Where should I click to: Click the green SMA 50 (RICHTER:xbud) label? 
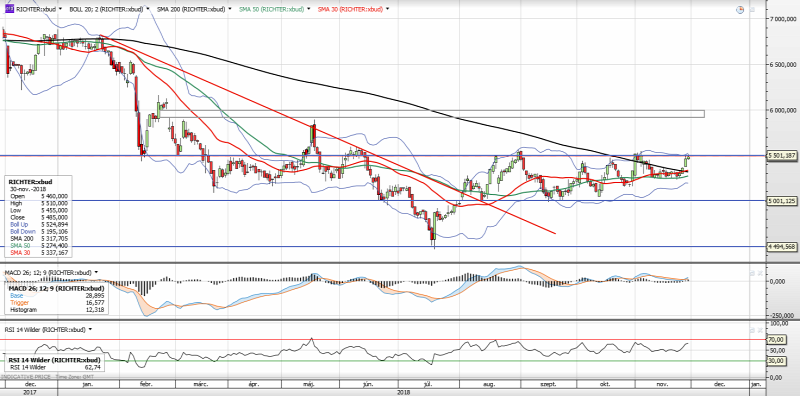[x=271, y=9]
